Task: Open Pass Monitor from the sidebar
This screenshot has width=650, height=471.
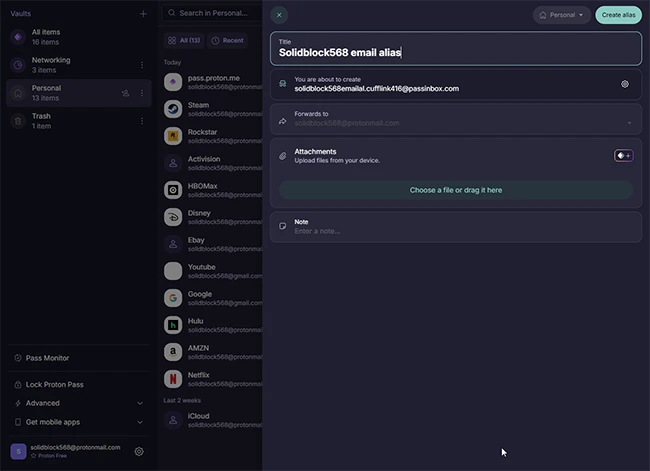Action: click(47, 358)
